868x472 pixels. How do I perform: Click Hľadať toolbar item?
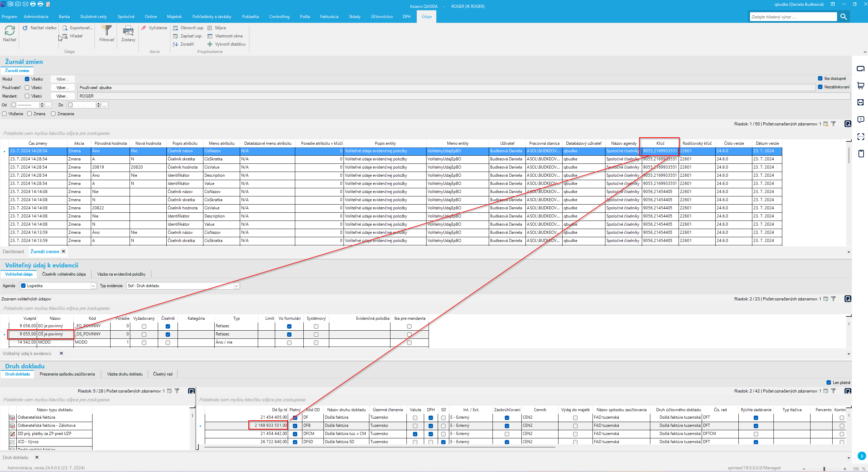[73, 36]
